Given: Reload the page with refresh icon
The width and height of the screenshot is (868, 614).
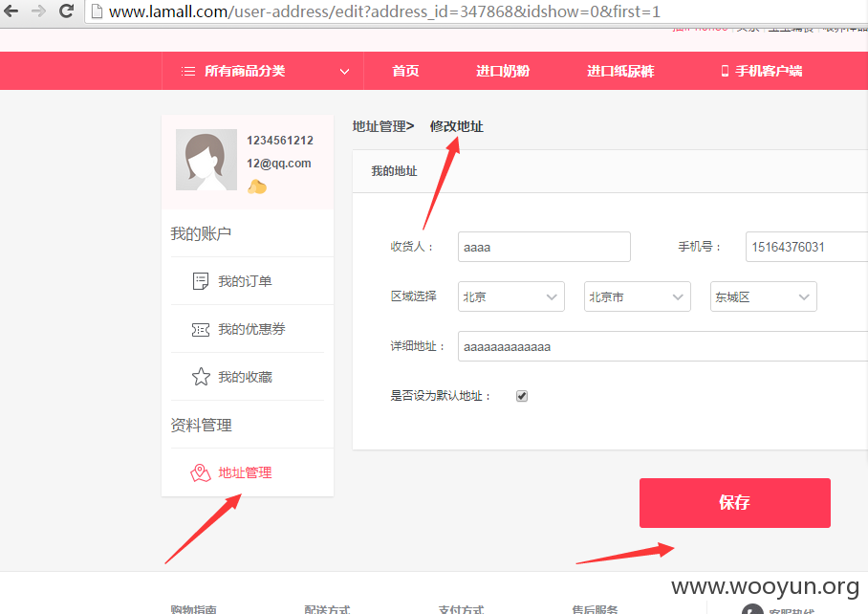Looking at the screenshot, I should point(66,11).
